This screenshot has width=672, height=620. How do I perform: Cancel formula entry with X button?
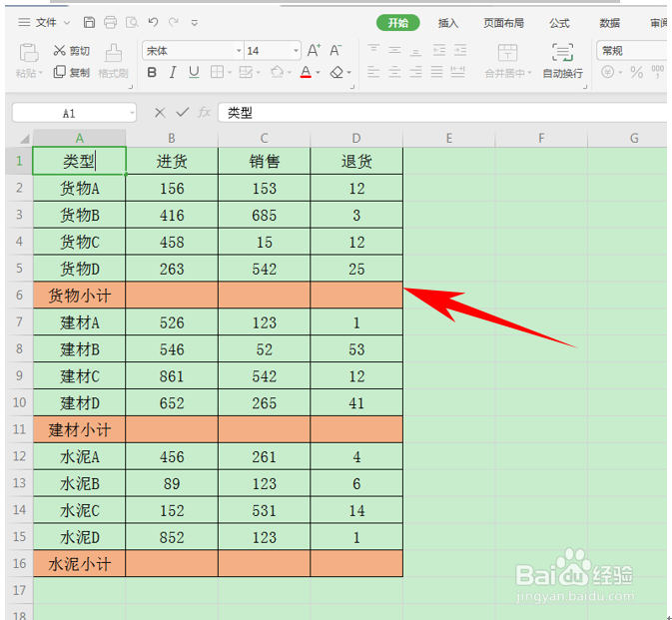[160, 113]
